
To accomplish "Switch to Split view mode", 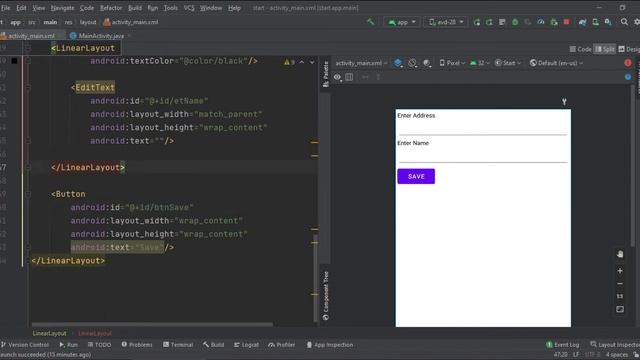I will 605,49.
